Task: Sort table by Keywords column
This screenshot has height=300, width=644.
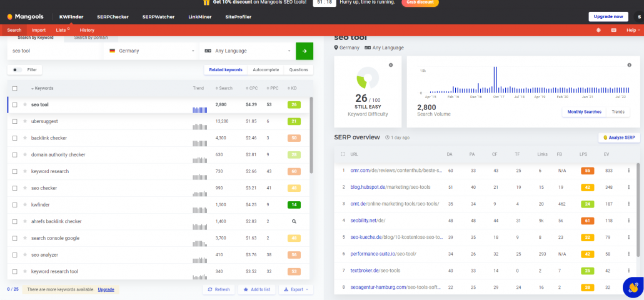Action: tap(43, 88)
